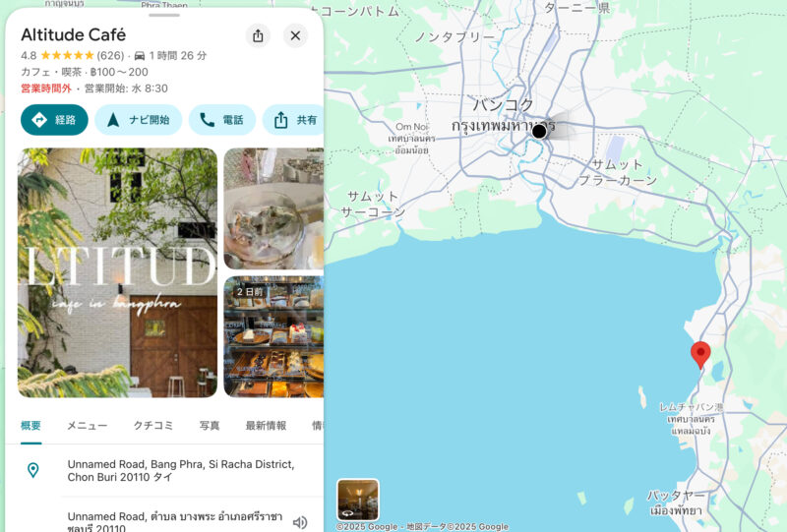Tap the 経路 directions button

(x=54, y=120)
